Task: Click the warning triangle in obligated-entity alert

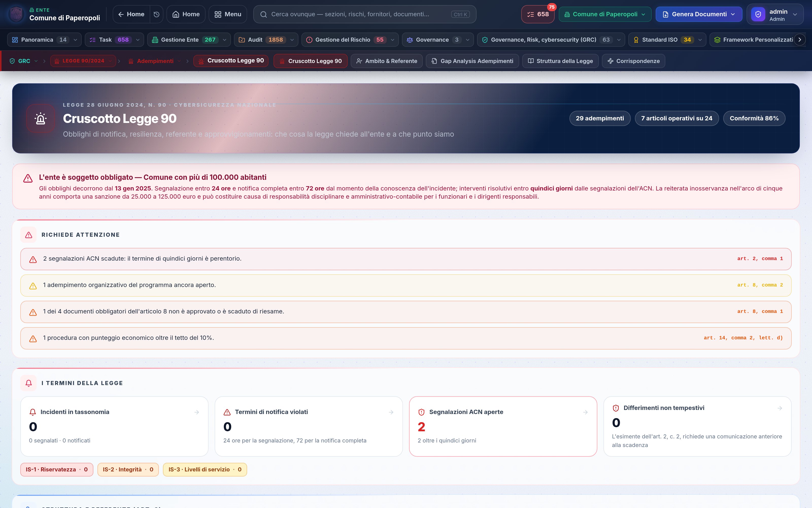Action: [x=28, y=178]
